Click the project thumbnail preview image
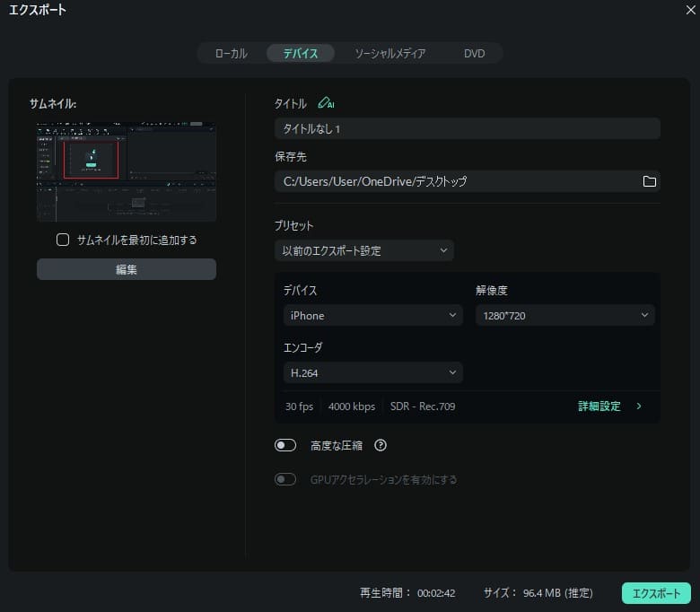The width and height of the screenshot is (700, 612). coord(127,172)
